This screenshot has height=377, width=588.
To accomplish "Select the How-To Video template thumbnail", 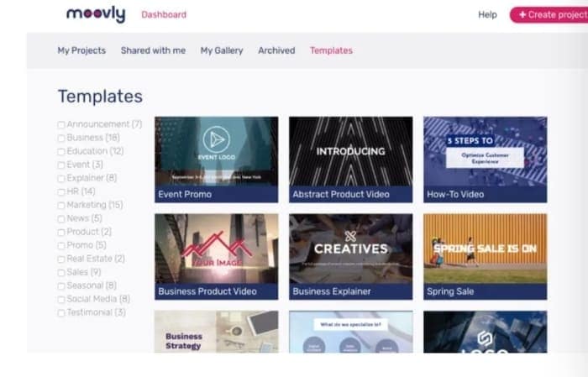I will (x=486, y=160).
